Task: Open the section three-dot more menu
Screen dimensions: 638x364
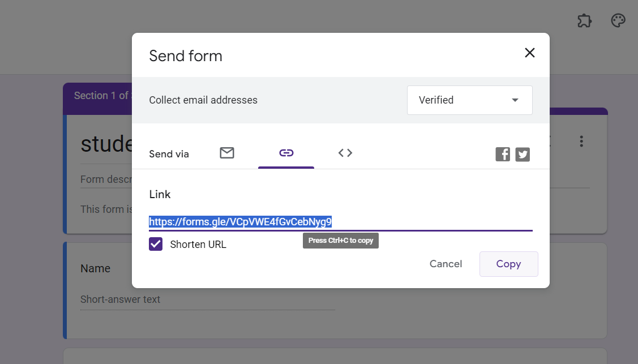Action: click(x=581, y=142)
